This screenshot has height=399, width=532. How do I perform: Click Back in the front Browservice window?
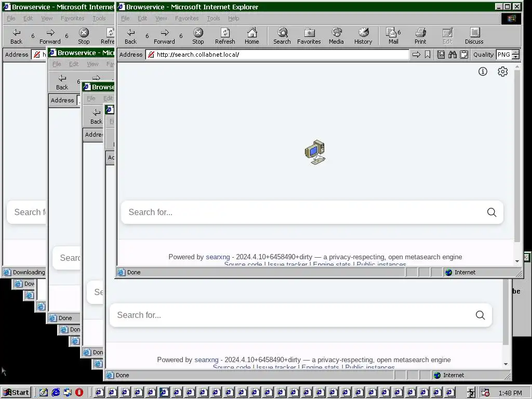(130, 36)
